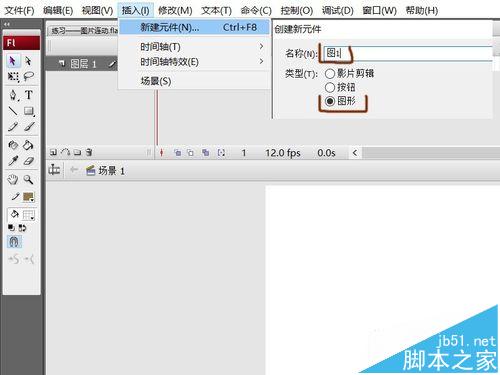The image size is (500, 375).
Task: Select the Pencil tool
Action: 13,127
